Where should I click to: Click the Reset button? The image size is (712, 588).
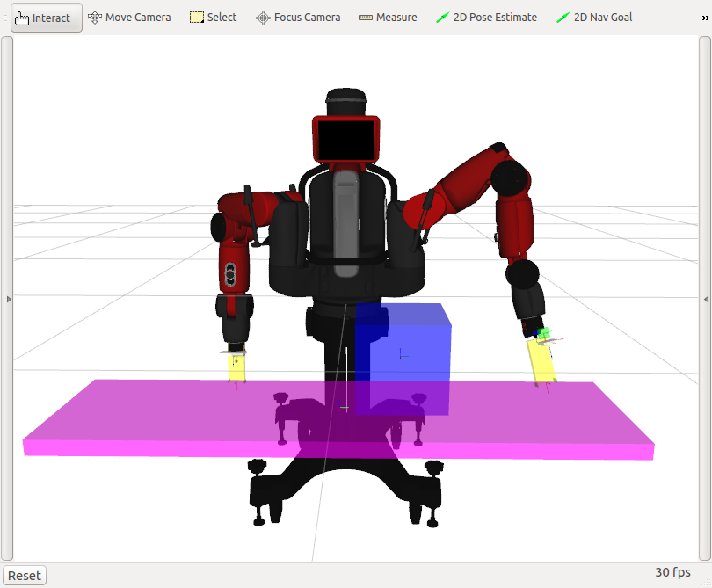coord(25,576)
